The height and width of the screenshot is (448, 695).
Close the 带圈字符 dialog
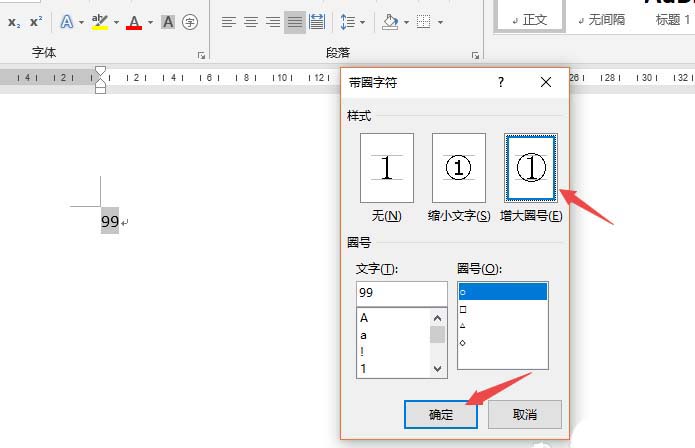pos(546,82)
